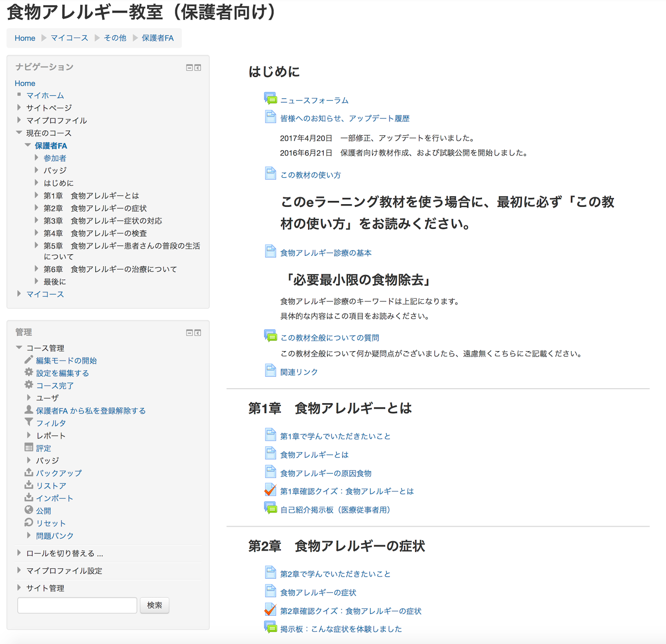Expand 第1章 食物アレルギーとは tree node
Screen dimensions: 666x644
click(x=37, y=195)
